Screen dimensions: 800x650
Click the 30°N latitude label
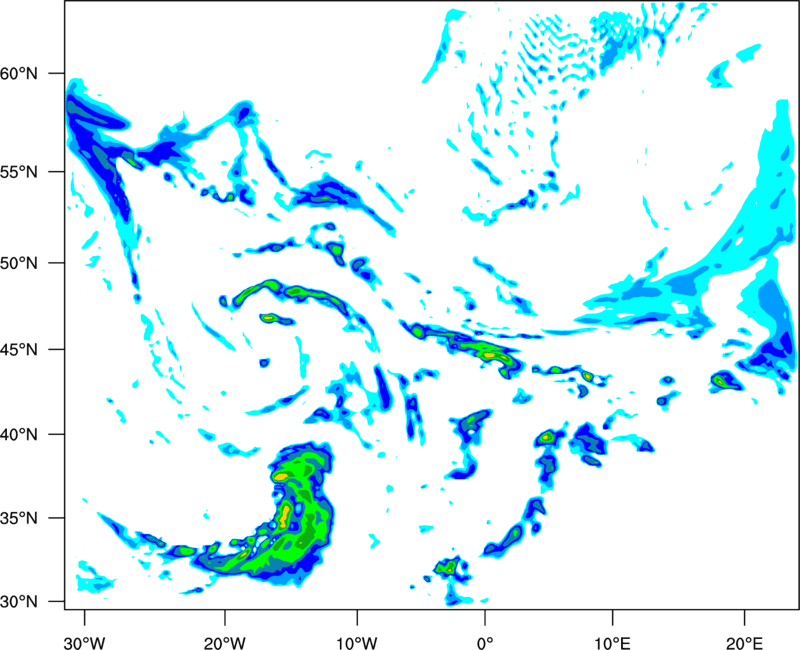(x=19, y=602)
